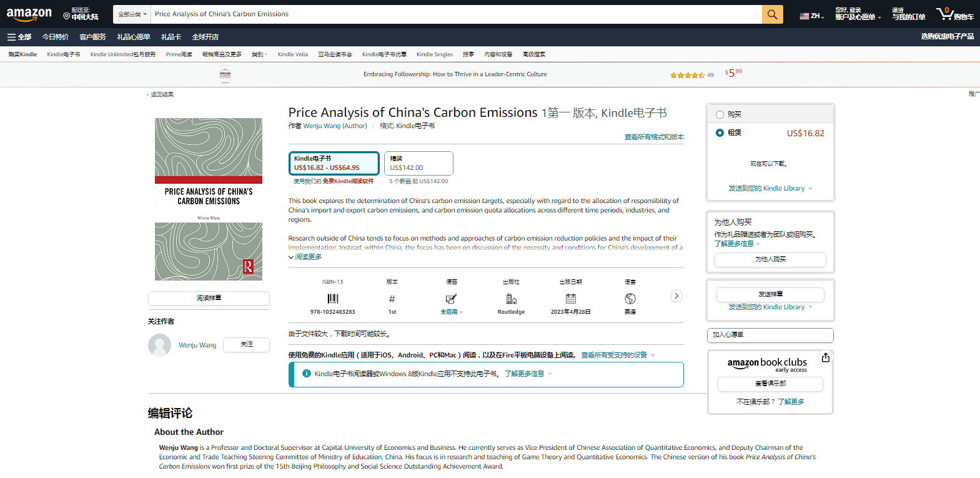
Task: Click the language globe icon
Action: [x=630, y=299]
